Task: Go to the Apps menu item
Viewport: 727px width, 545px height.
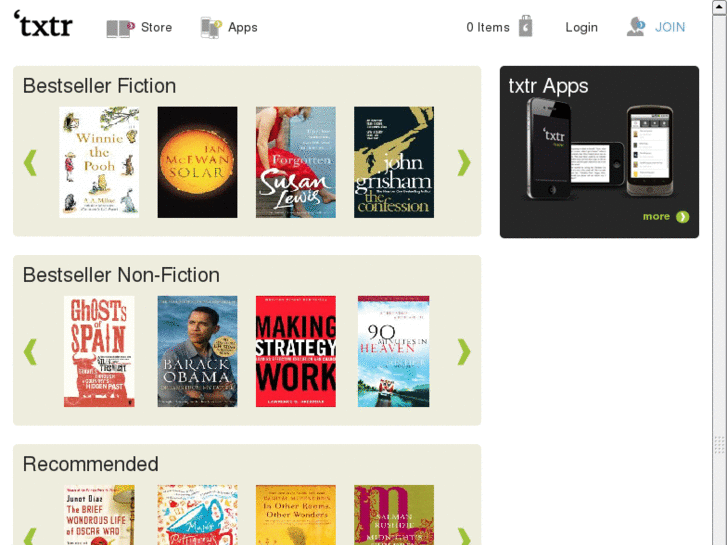Action: point(242,27)
